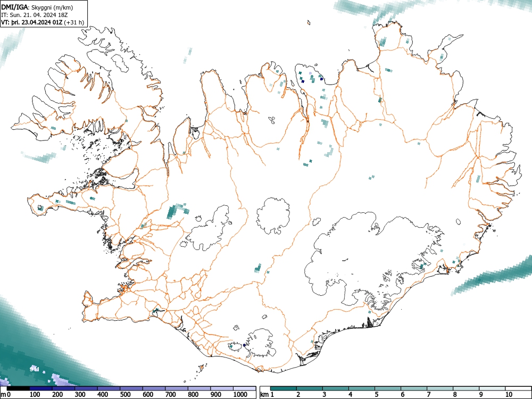This screenshot has height=399, width=532.
Task: Click the '500' metre scale label
Action: [x=125, y=395]
